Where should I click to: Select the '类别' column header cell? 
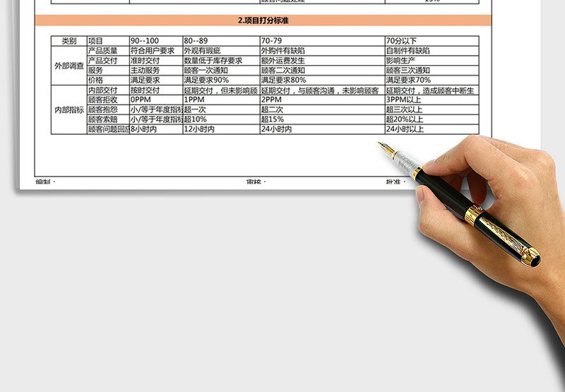[69, 41]
